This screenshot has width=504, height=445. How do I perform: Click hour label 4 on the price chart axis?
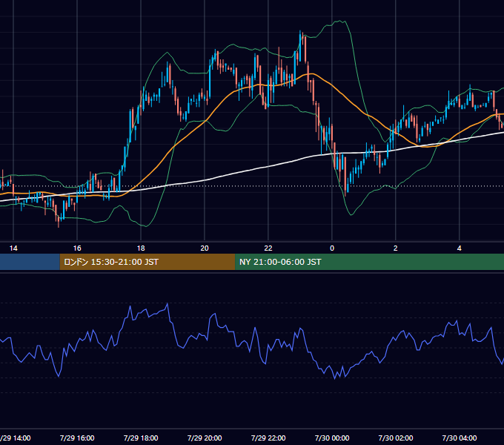(460, 248)
